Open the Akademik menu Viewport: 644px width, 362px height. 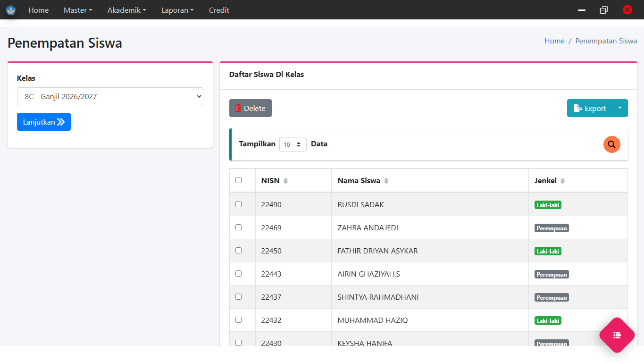[x=126, y=10]
